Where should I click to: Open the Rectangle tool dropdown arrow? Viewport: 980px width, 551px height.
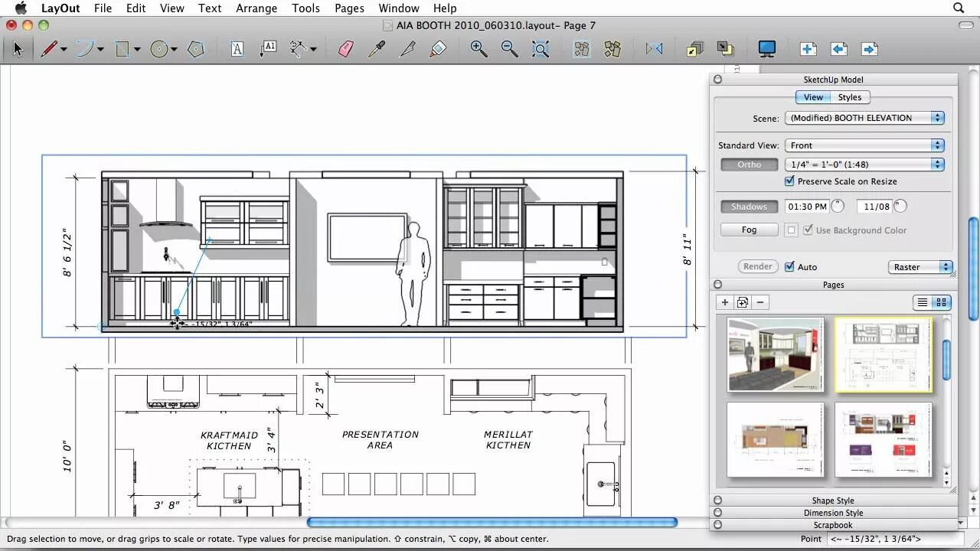coord(137,50)
